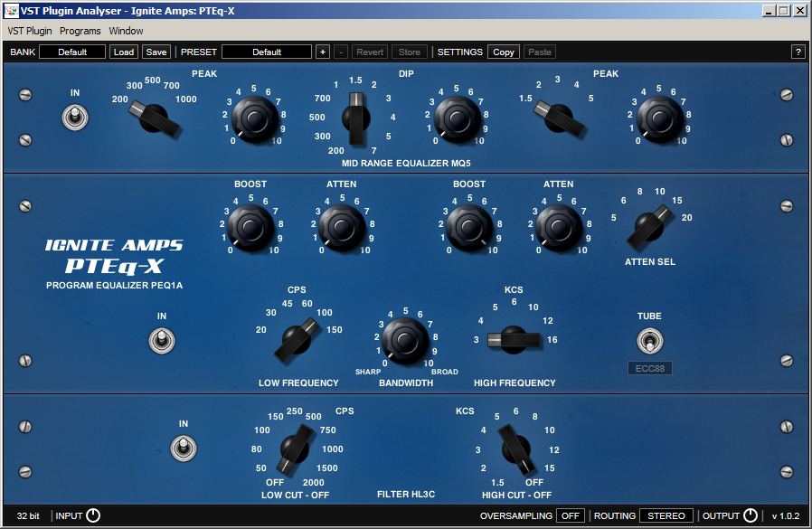
Task: Open the BANK Default selector
Action: [72, 52]
